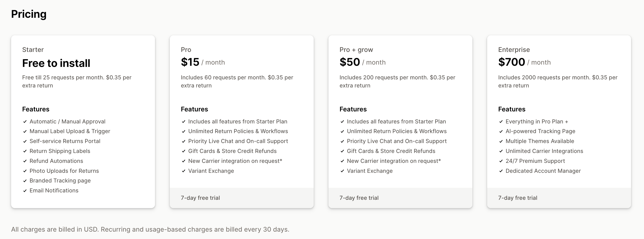Click the checkmark next to Refund Automations

[x=25, y=161]
